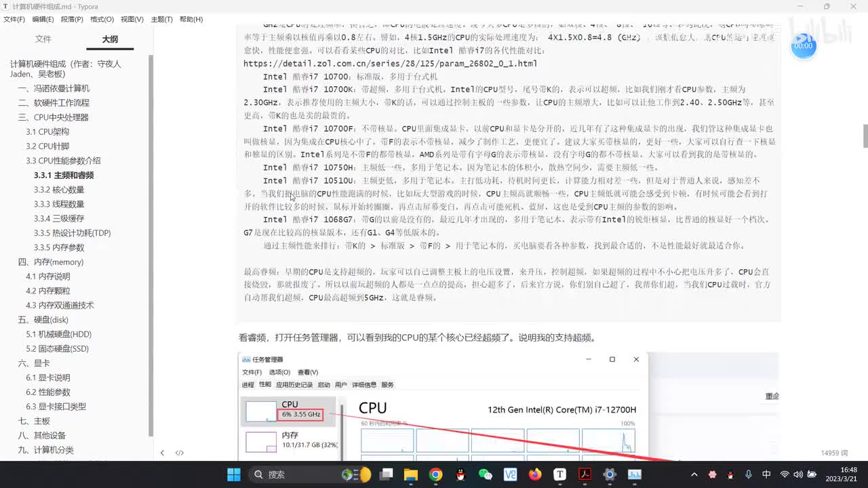868x488 pixels.
Task: Jump to 计算机硬件组成 outline root heading
Action: (66, 68)
